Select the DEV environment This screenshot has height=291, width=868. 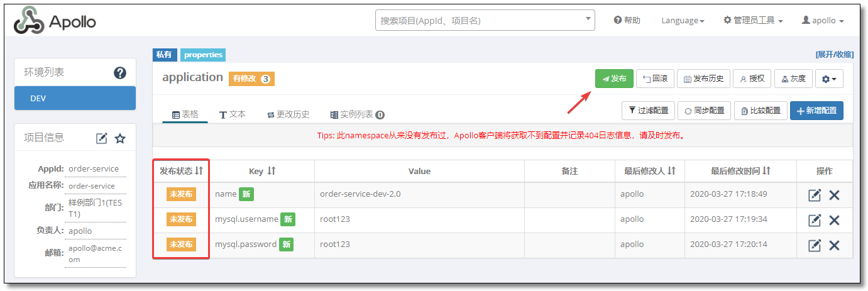[75, 99]
